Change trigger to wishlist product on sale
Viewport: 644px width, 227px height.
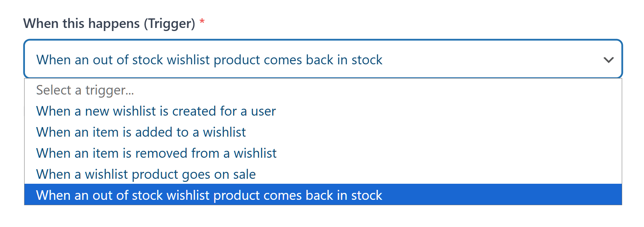146,174
